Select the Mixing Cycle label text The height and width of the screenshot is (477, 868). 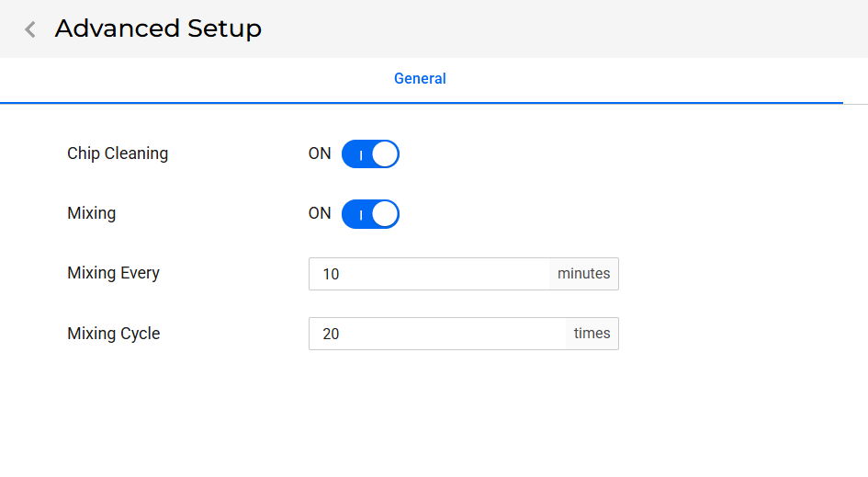click(114, 334)
